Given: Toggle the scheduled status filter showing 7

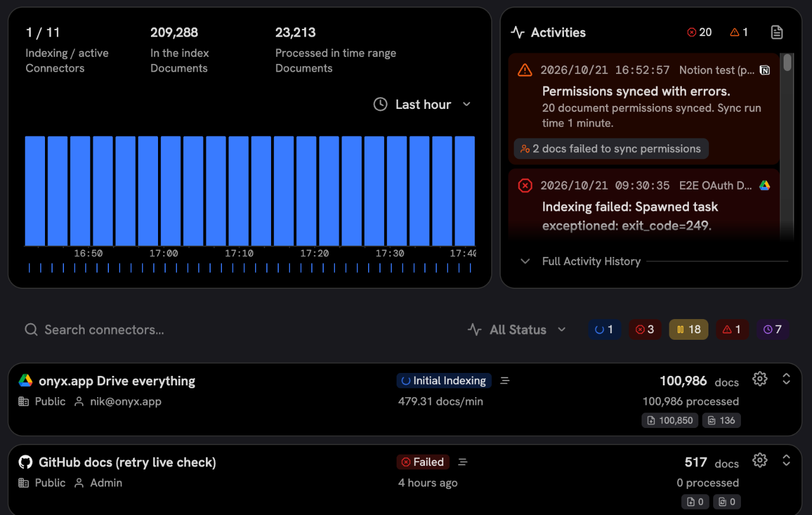Looking at the screenshot, I should (x=773, y=329).
